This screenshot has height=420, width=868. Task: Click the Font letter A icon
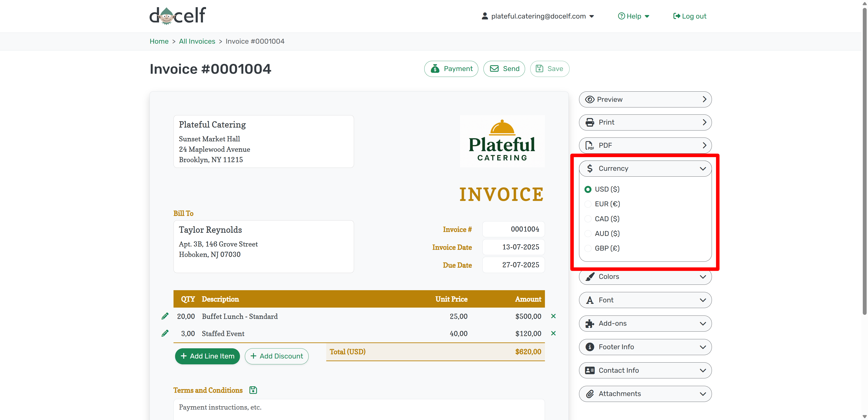pos(590,300)
